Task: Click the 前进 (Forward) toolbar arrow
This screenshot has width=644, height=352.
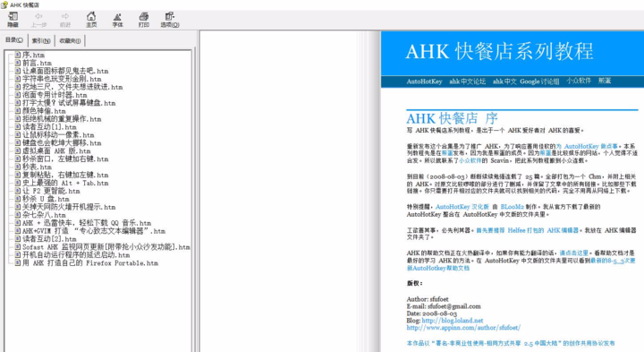Action: [65, 20]
